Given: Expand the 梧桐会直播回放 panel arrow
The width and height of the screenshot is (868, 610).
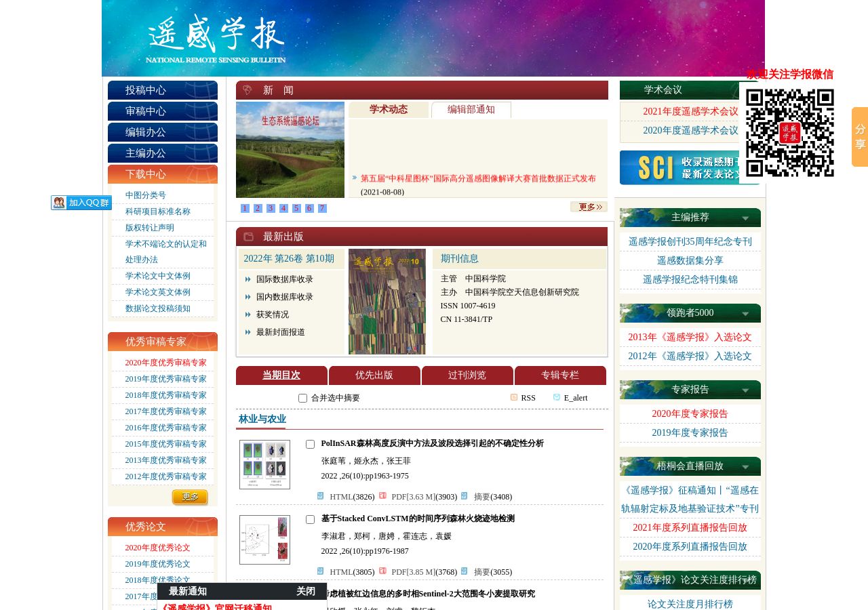Looking at the screenshot, I should [745, 467].
